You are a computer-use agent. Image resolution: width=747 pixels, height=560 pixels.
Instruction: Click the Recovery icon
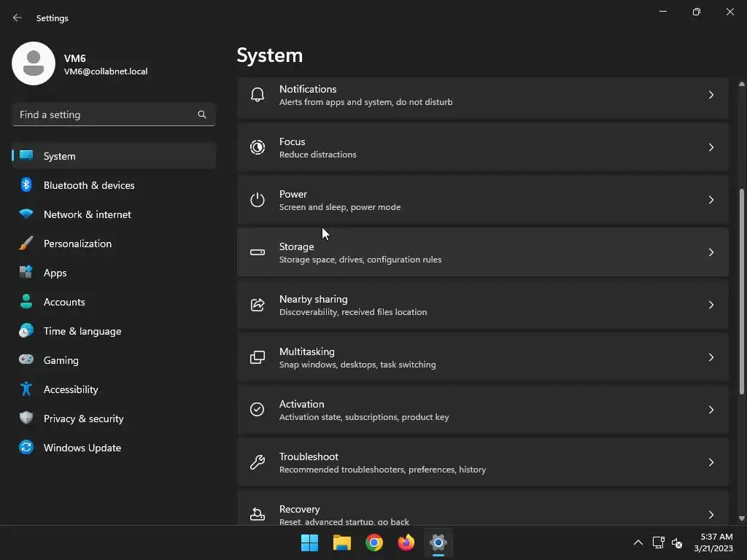click(258, 514)
